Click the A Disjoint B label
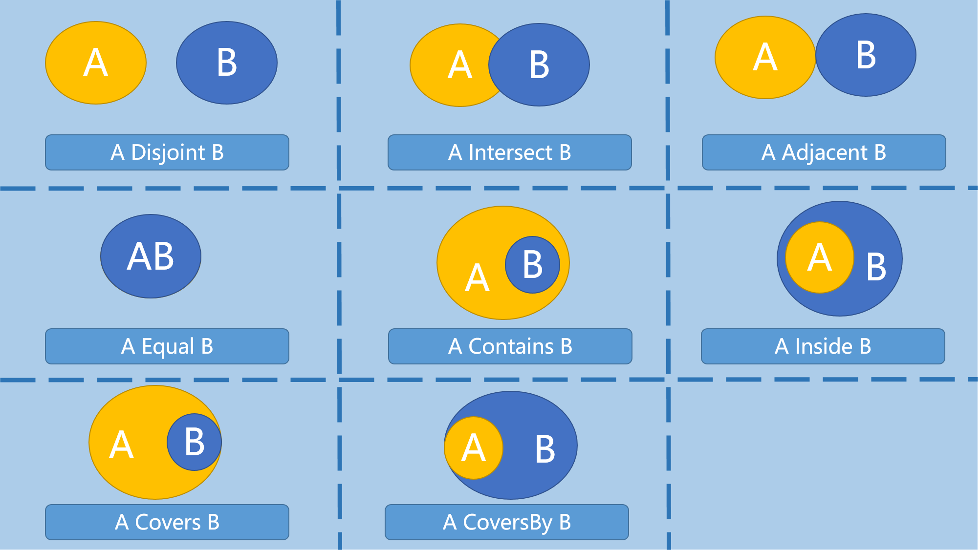The width and height of the screenshot is (980, 552). (x=167, y=152)
